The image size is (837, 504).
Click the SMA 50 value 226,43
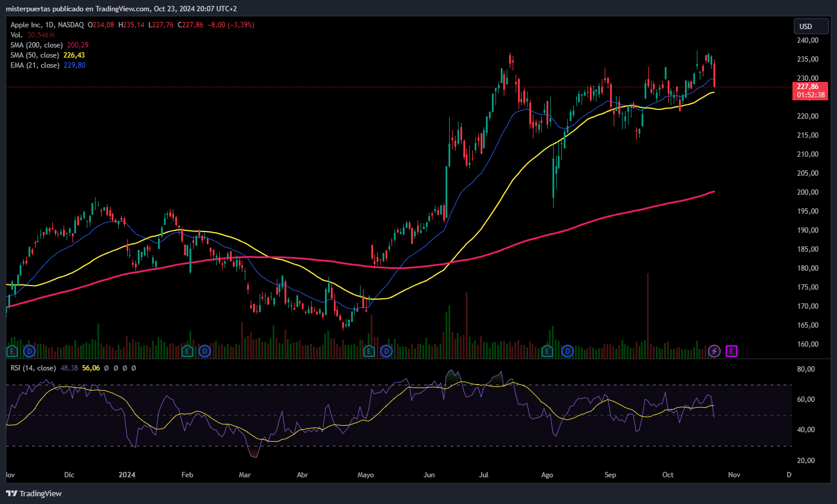click(x=74, y=55)
